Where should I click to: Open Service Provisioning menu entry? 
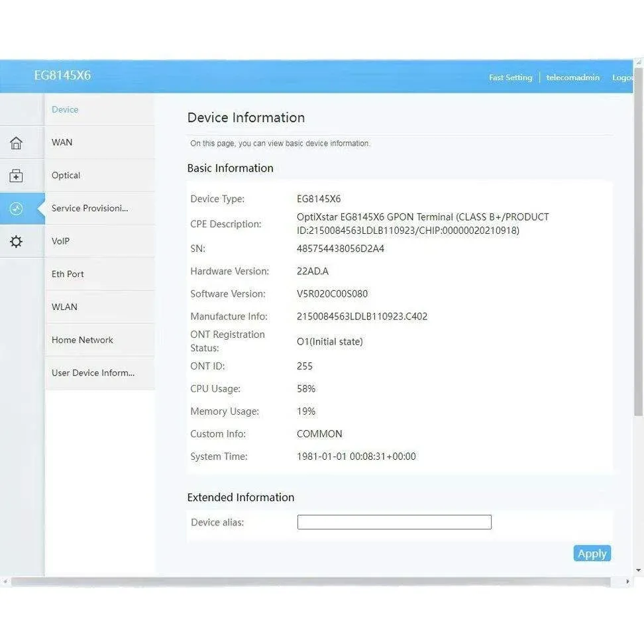point(90,208)
